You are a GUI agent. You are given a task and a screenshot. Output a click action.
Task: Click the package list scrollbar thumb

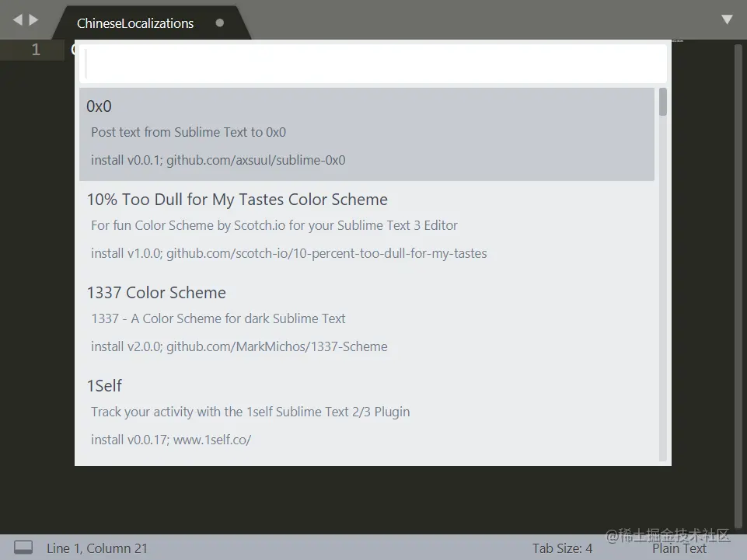click(x=663, y=102)
